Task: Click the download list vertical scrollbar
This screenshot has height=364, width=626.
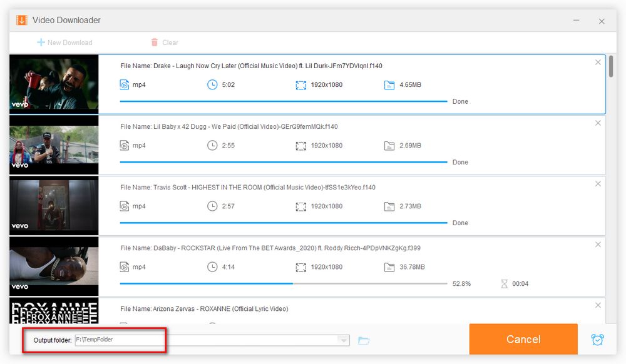Action: pyautogui.click(x=611, y=66)
